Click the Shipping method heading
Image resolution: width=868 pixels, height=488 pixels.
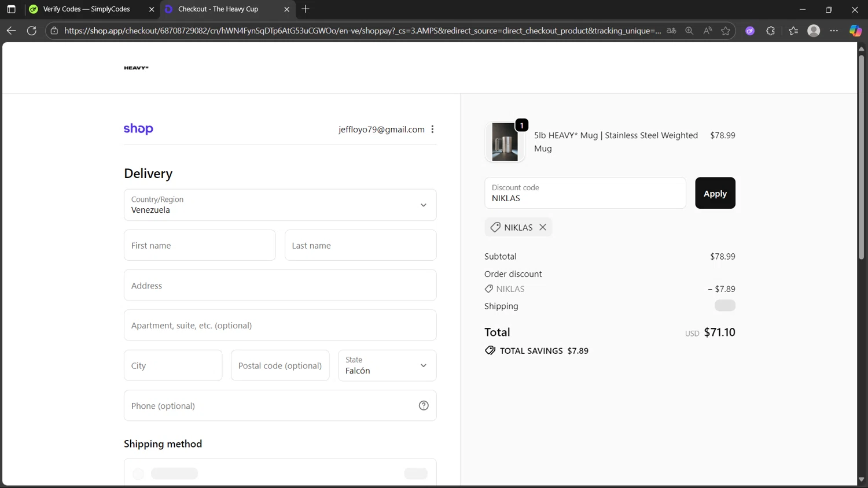(163, 443)
